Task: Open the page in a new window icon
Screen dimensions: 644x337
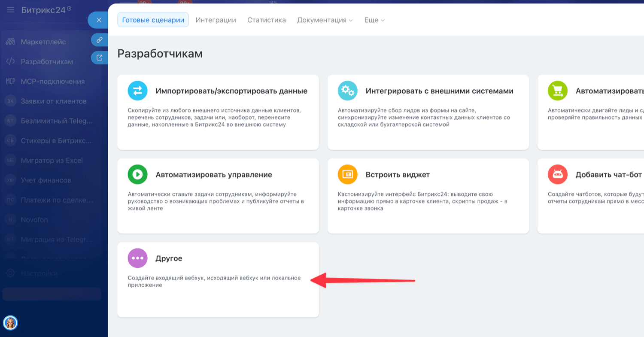Action: 99,58
